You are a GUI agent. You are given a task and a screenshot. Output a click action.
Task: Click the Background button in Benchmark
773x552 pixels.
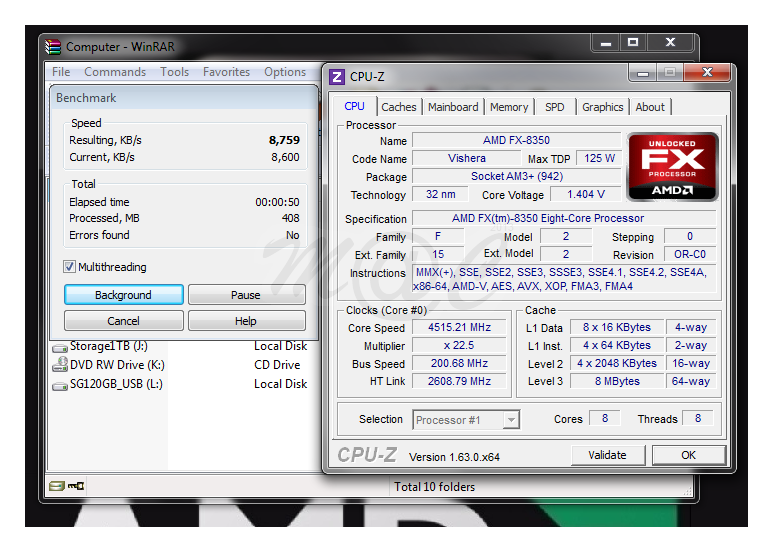[x=123, y=295]
